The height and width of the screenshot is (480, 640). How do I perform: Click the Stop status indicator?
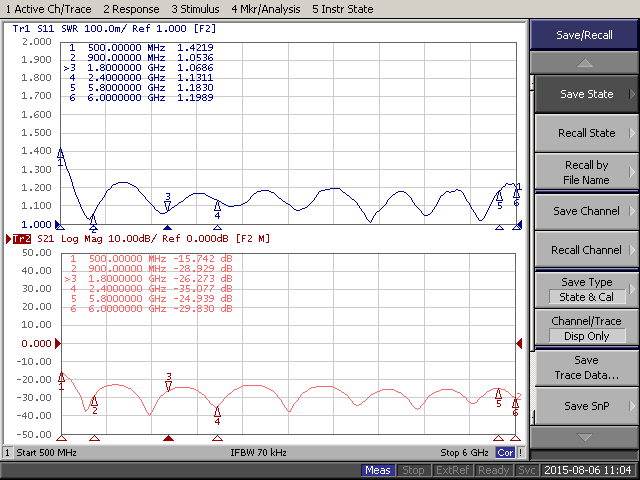pos(413,470)
